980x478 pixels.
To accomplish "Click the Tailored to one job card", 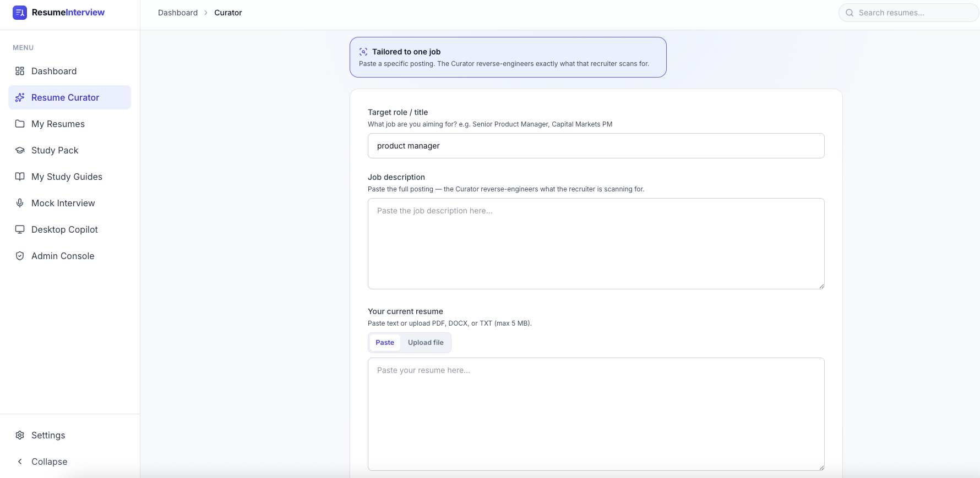I will click(508, 57).
